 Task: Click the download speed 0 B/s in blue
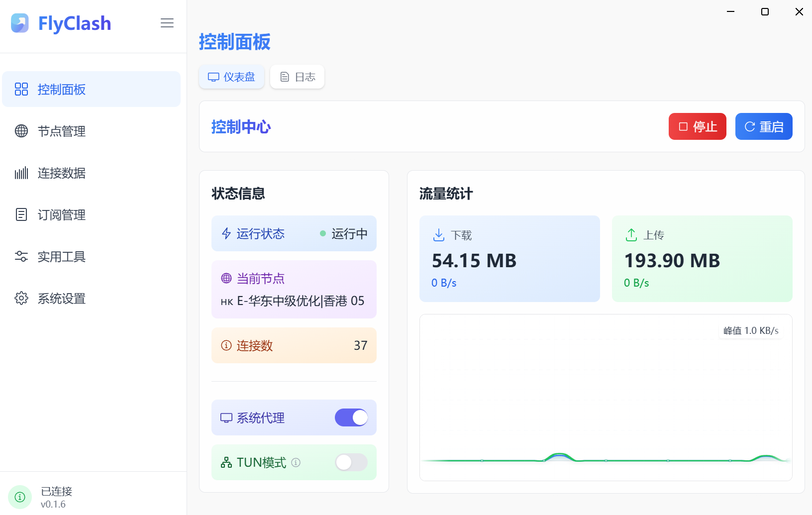(444, 283)
